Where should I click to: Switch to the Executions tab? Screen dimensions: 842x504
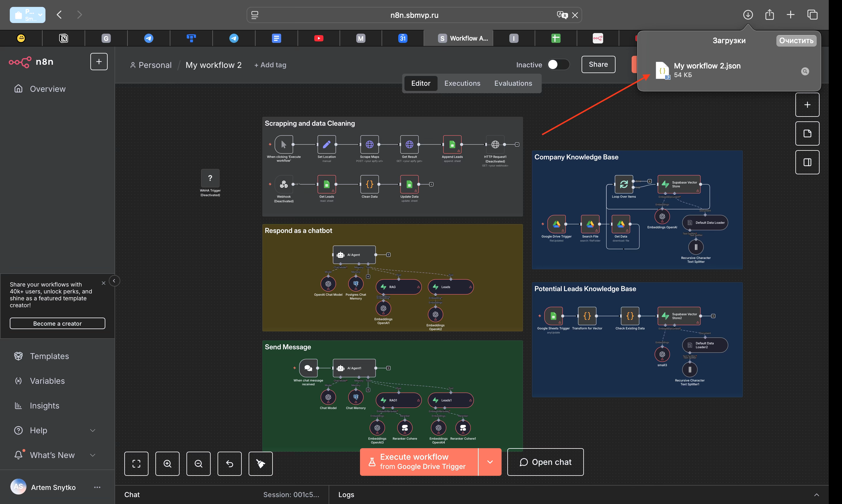point(462,83)
